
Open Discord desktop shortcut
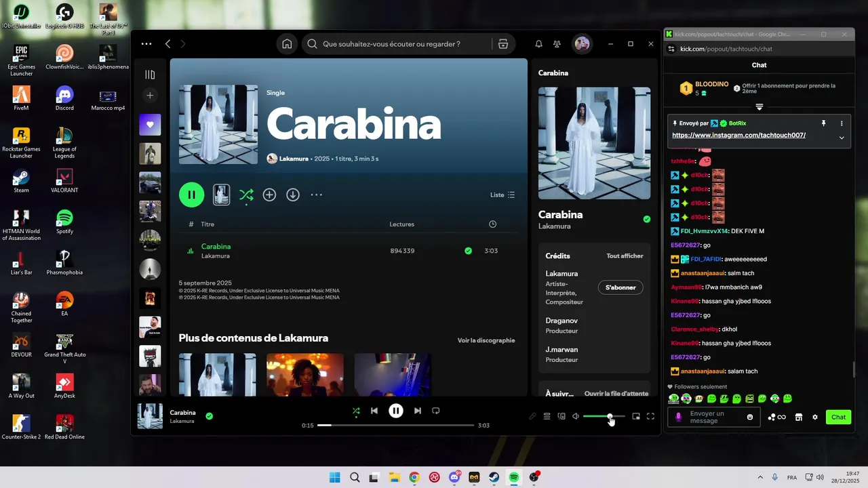coord(64,99)
